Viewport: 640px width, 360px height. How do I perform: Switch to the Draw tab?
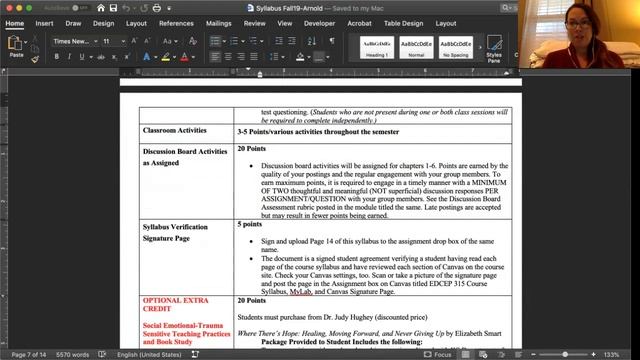[73, 23]
